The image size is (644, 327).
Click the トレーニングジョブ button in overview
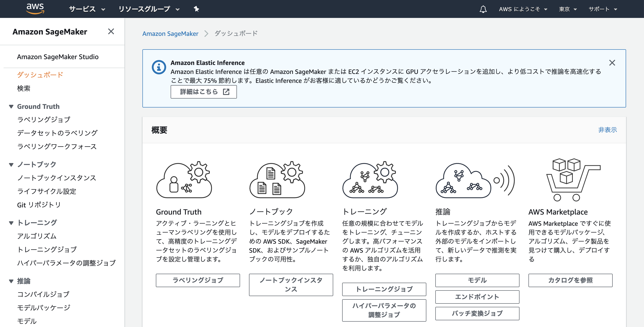coord(384,289)
